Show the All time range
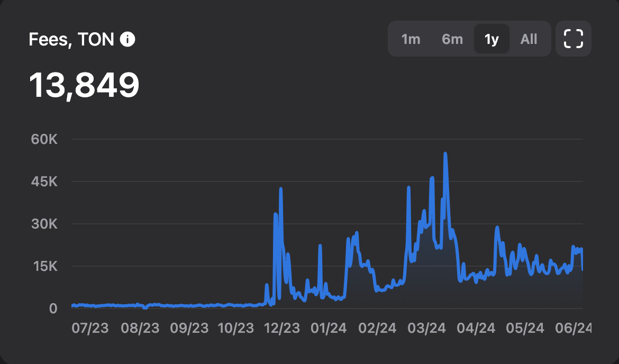619x364 pixels. click(529, 39)
